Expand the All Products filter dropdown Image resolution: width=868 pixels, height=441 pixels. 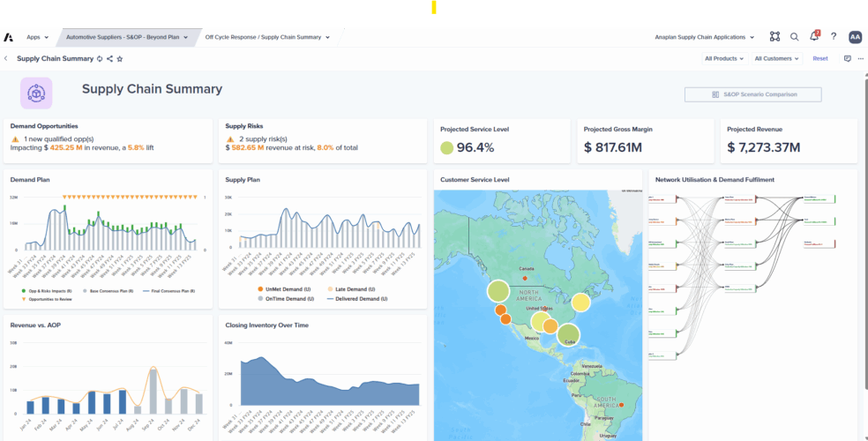[723, 58]
